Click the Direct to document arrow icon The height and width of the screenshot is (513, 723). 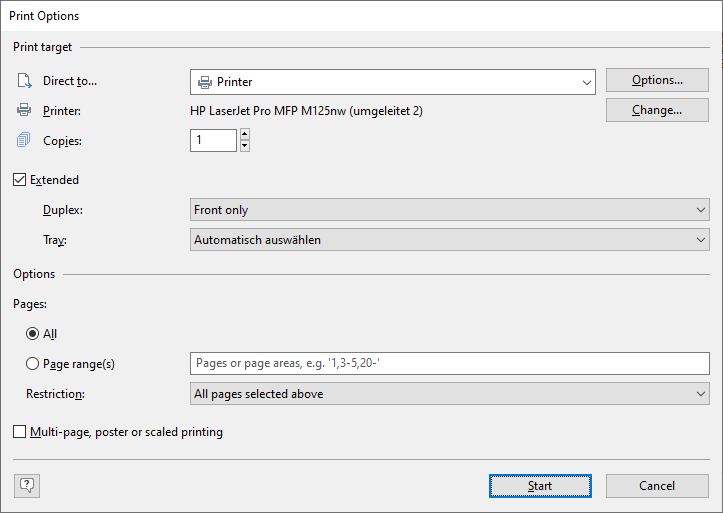click(24, 81)
